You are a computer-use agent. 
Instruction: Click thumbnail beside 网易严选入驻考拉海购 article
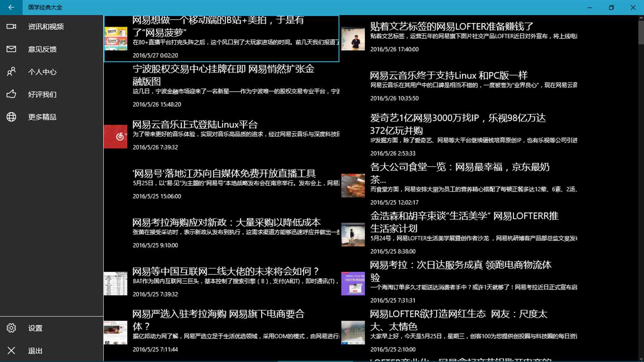(x=115, y=332)
